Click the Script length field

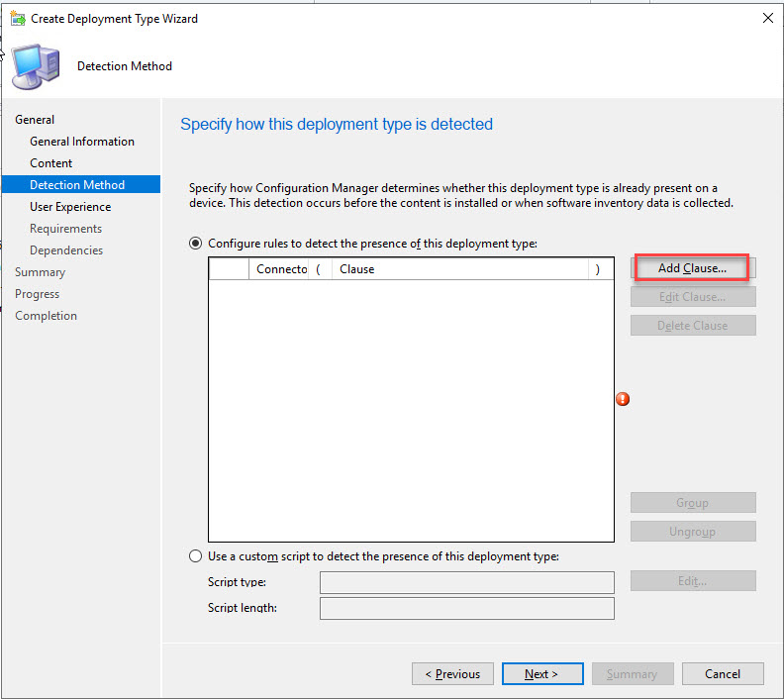click(466, 608)
